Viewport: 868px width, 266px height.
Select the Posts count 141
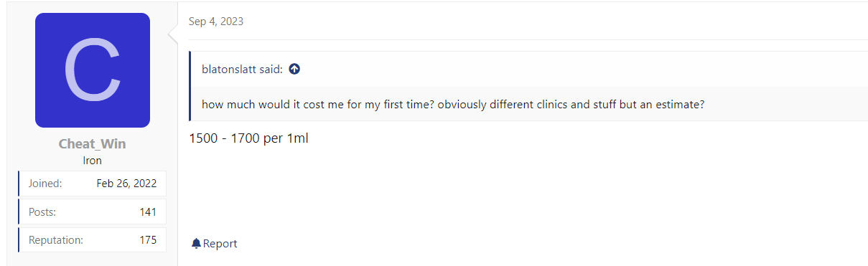click(x=149, y=212)
